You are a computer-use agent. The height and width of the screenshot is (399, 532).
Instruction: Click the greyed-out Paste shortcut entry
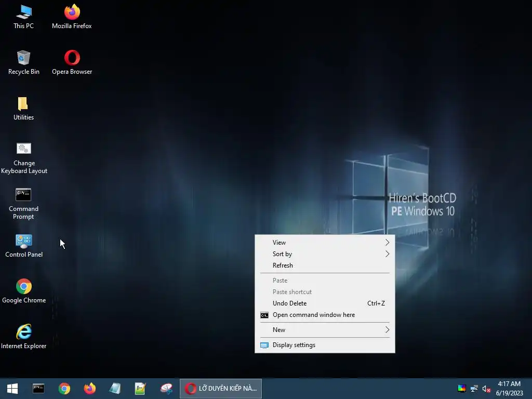click(325, 292)
